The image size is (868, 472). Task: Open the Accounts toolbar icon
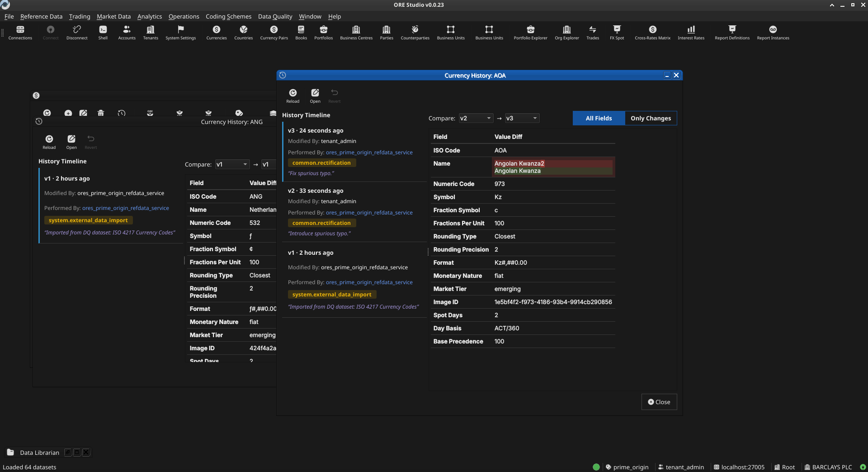127,33
